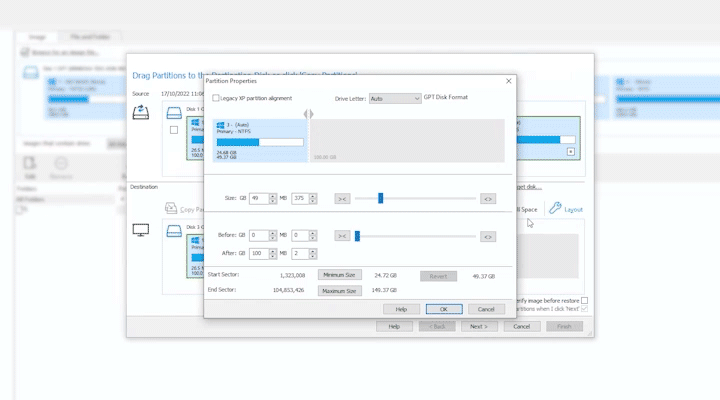This screenshot has width=720, height=400.
Task: Increase Size MB with up arrow
Action: click(313, 196)
